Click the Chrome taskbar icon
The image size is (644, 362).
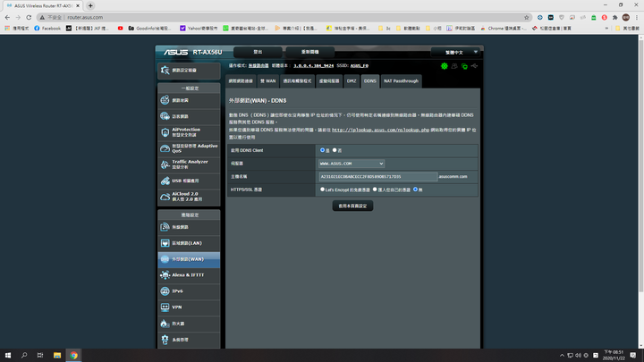73,356
